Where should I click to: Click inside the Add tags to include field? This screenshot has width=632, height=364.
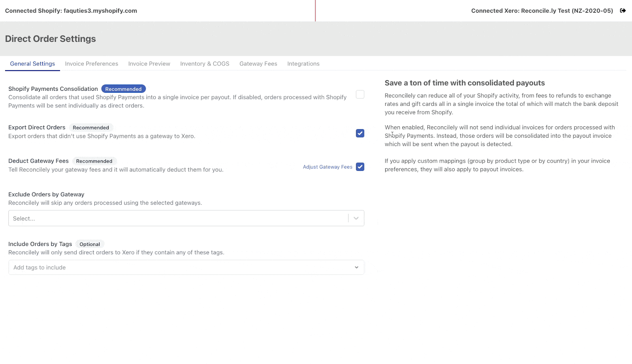click(158, 267)
